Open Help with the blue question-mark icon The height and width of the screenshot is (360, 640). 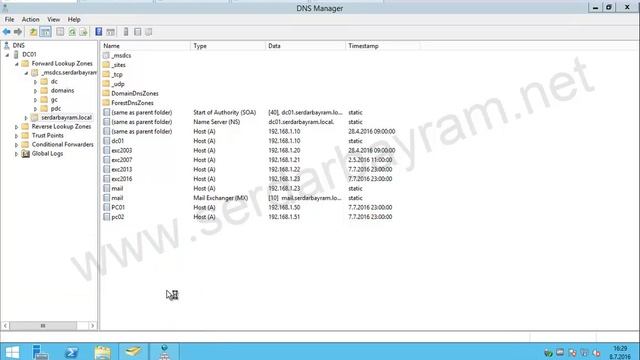pyautogui.click(x=99, y=32)
